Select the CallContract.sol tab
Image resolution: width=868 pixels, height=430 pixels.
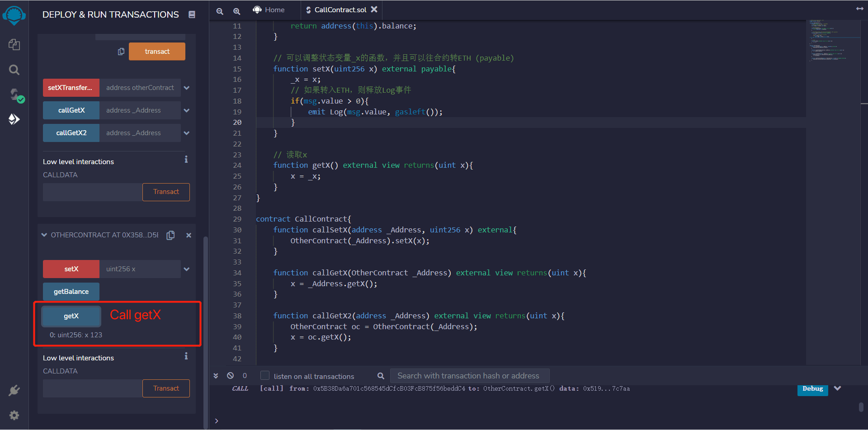340,10
